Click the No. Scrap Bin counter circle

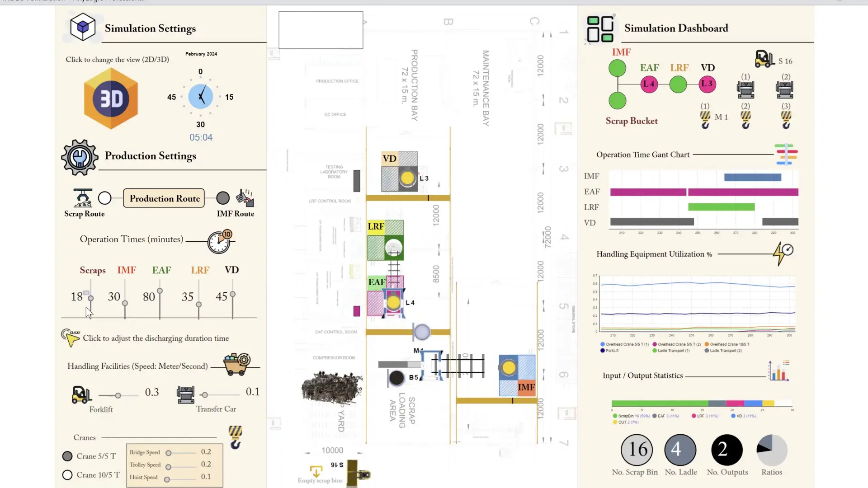tap(637, 450)
